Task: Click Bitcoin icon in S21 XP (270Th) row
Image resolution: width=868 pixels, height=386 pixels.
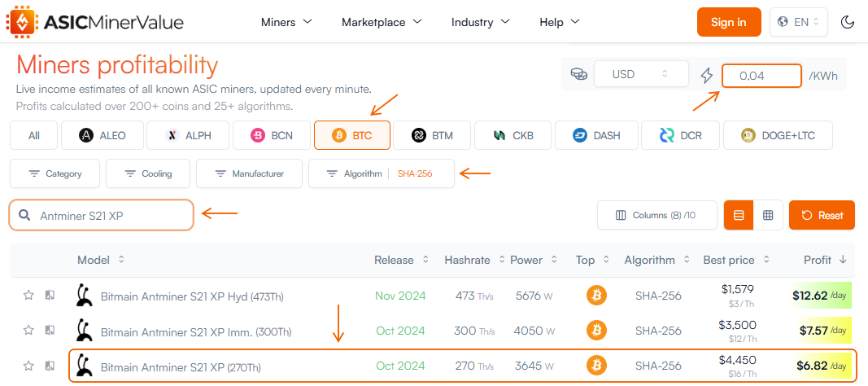Action: tap(597, 366)
